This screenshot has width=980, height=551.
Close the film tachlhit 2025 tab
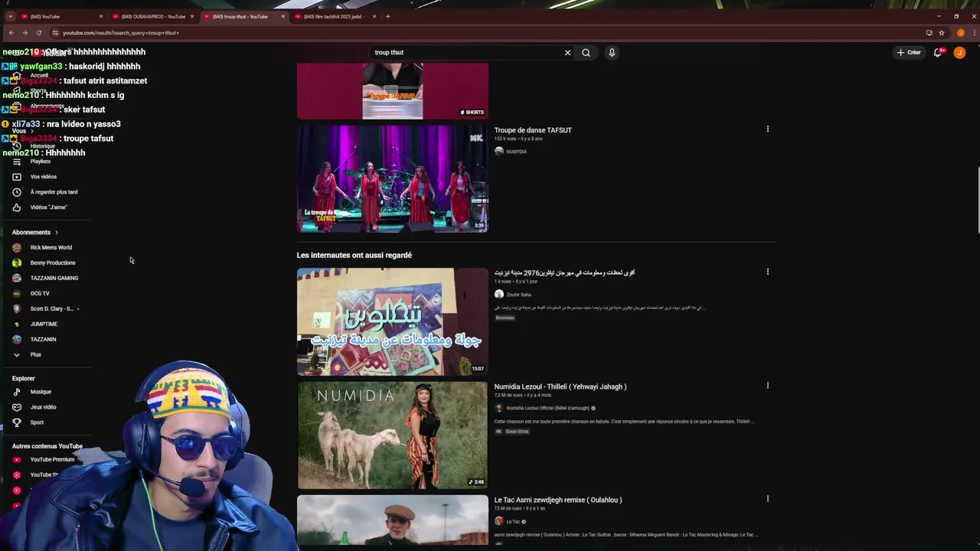pyautogui.click(x=374, y=16)
